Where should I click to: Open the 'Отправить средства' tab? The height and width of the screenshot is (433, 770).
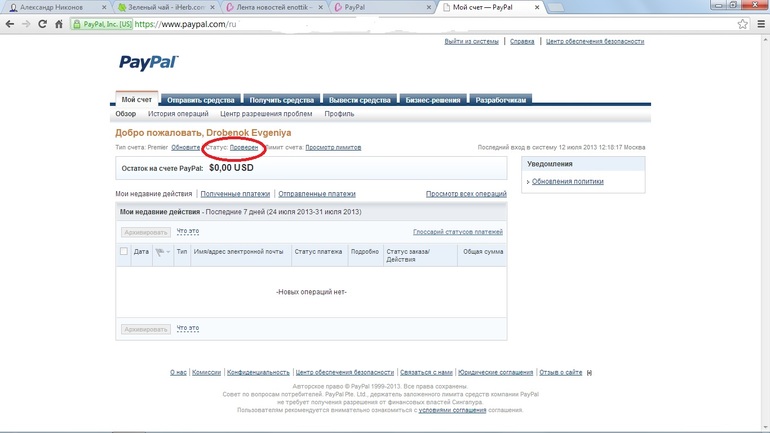(x=200, y=100)
